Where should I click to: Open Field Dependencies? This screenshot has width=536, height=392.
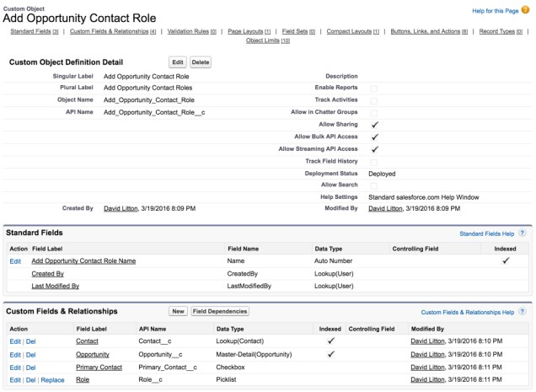(x=219, y=311)
